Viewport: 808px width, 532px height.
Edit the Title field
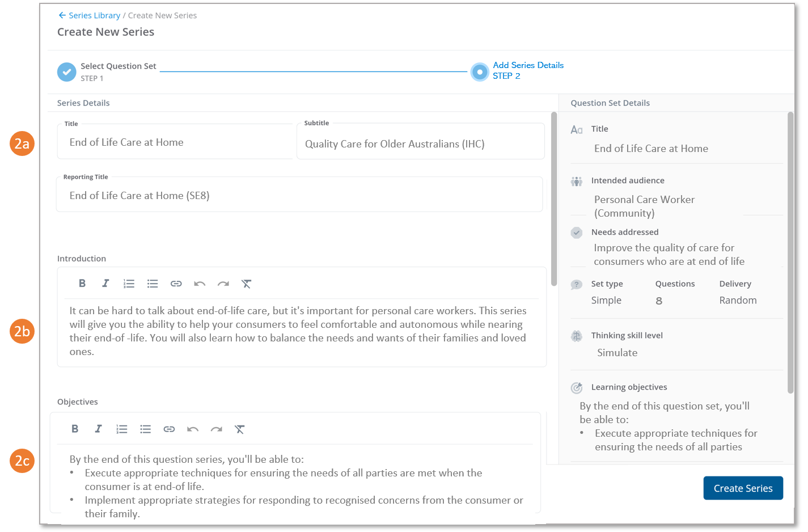click(175, 142)
